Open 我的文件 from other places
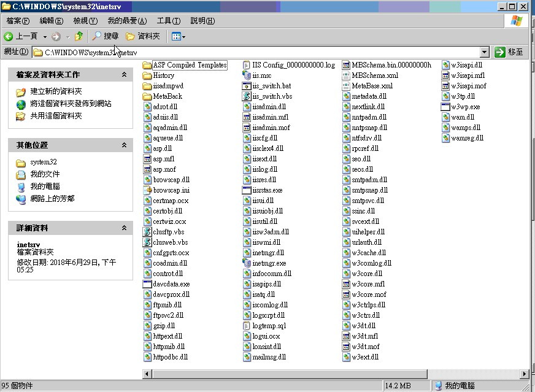The height and width of the screenshot is (392, 535). [x=45, y=174]
